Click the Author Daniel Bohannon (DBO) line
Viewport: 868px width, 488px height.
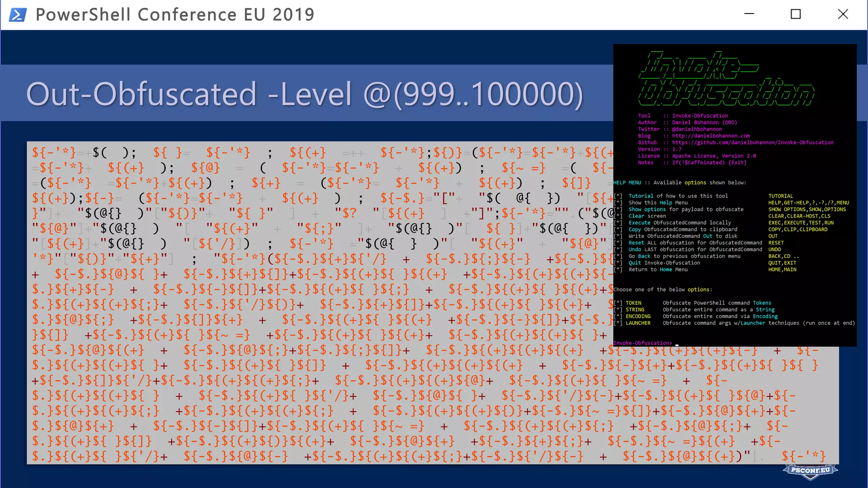point(687,122)
